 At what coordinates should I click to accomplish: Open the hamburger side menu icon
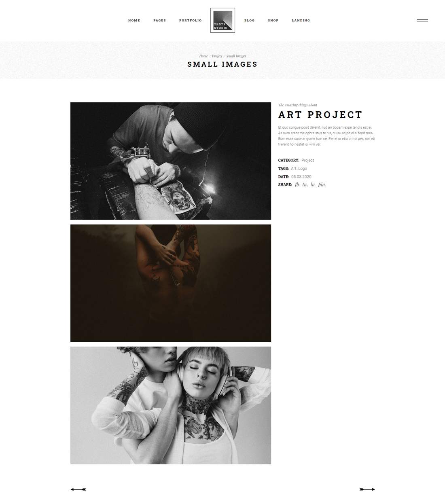(422, 20)
